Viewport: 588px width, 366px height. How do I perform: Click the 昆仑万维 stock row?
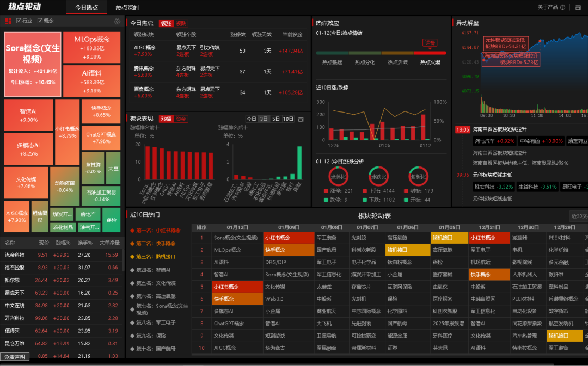coord(62,343)
